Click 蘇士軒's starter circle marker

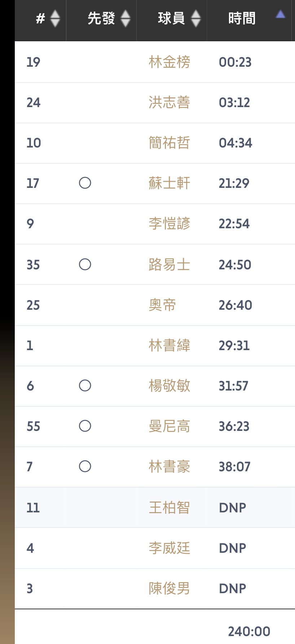pyautogui.click(x=85, y=183)
